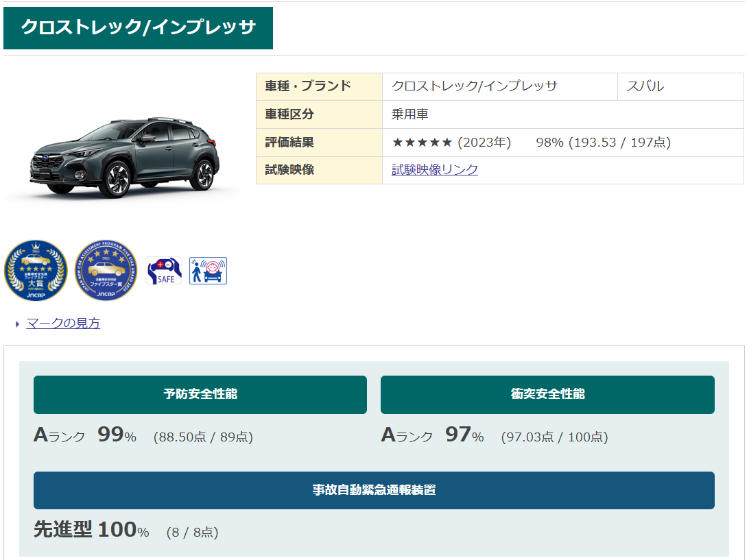Click the スバル brand cell
This screenshot has width=749, height=560.
(680, 86)
